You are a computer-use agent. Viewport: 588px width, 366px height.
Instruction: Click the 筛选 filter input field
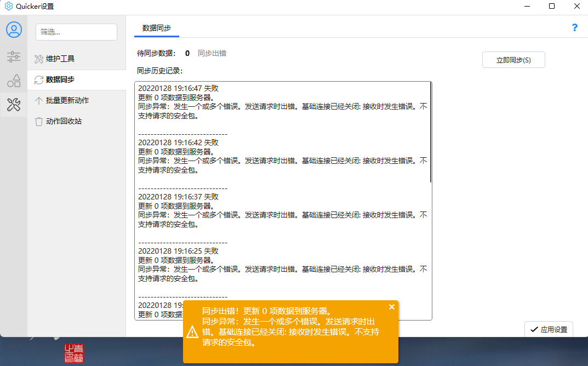tap(77, 32)
